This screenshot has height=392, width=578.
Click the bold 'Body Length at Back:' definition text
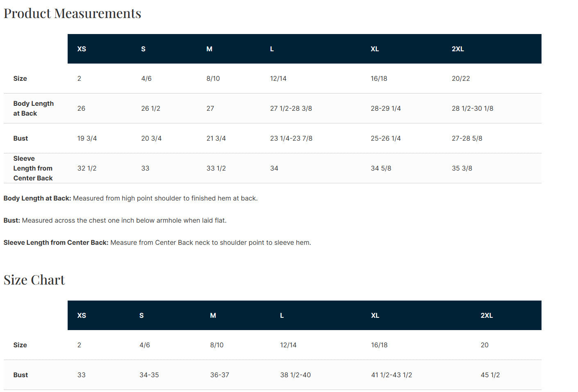coord(37,198)
